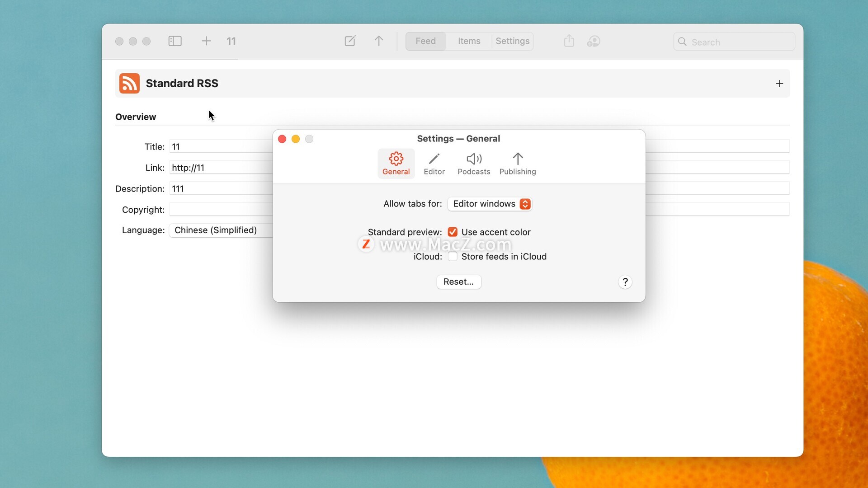Click the Standard RSS heading text

click(x=182, y=84)
